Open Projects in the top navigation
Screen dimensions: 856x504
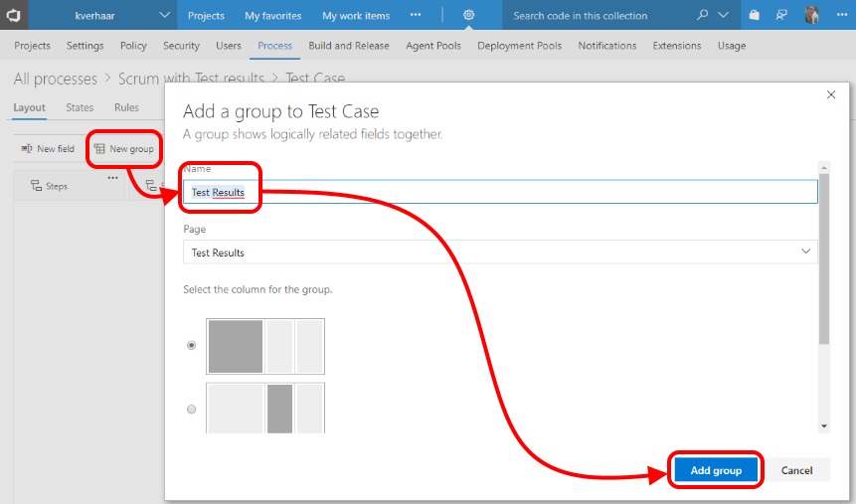tap(206, 16)
